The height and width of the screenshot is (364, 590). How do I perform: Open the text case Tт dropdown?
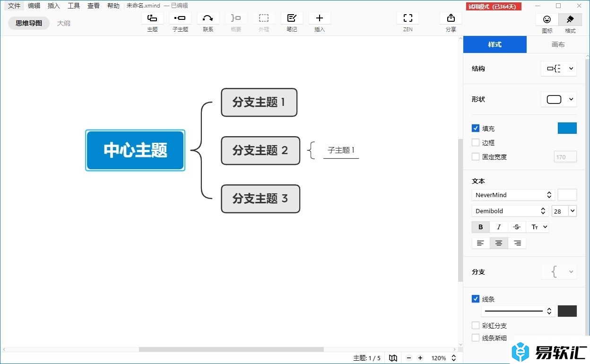pos(538,227)
